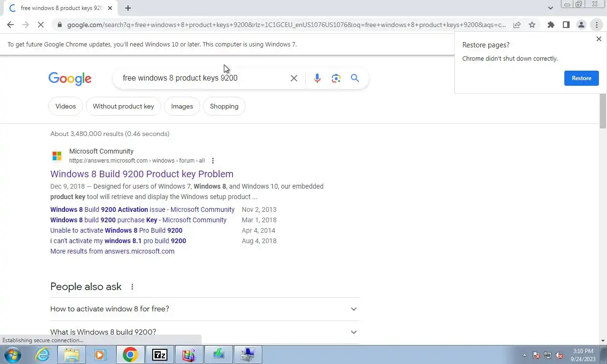View site security lock icon
Viewport: 607px width, 364px height.
tap(59, 25)
